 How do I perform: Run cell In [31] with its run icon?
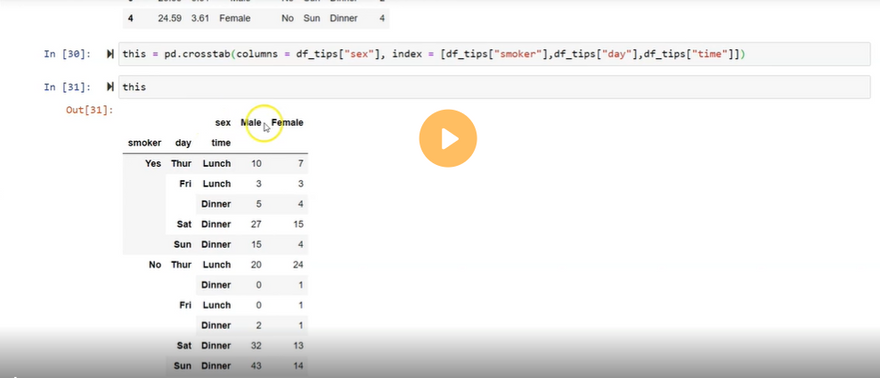click(110, 87)
